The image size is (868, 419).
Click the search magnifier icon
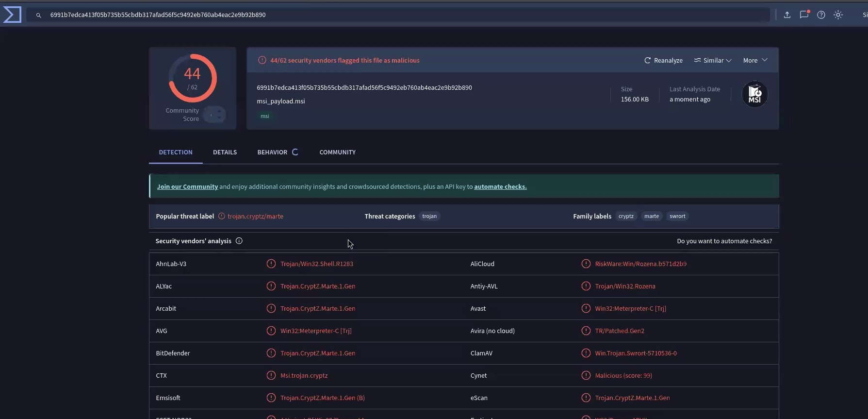[38, 15]
